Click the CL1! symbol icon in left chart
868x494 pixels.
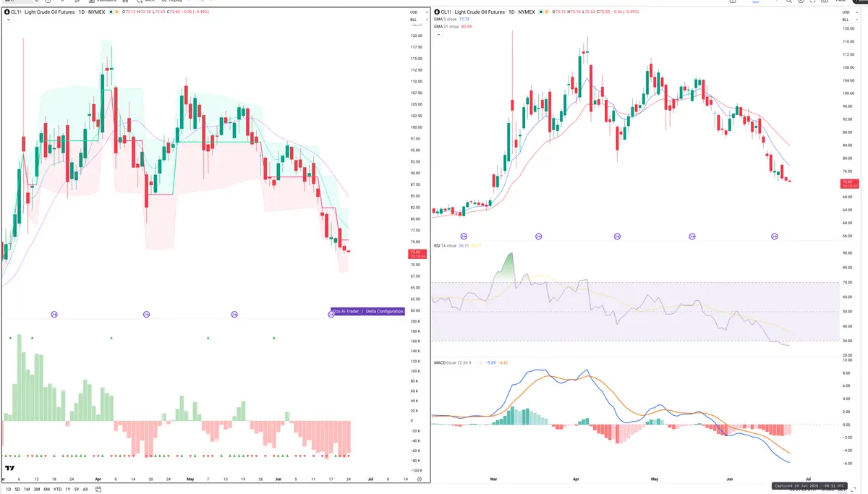pyautogui.click(x=7, y=12)
